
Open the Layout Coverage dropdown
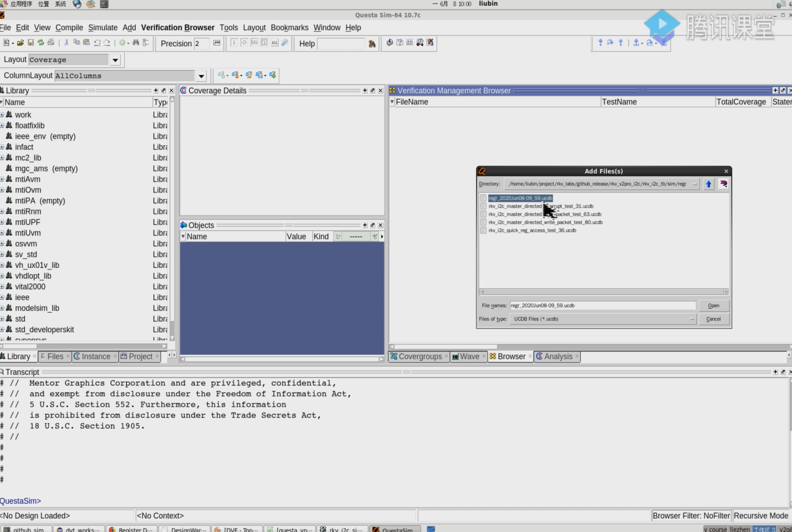[115, 60]
